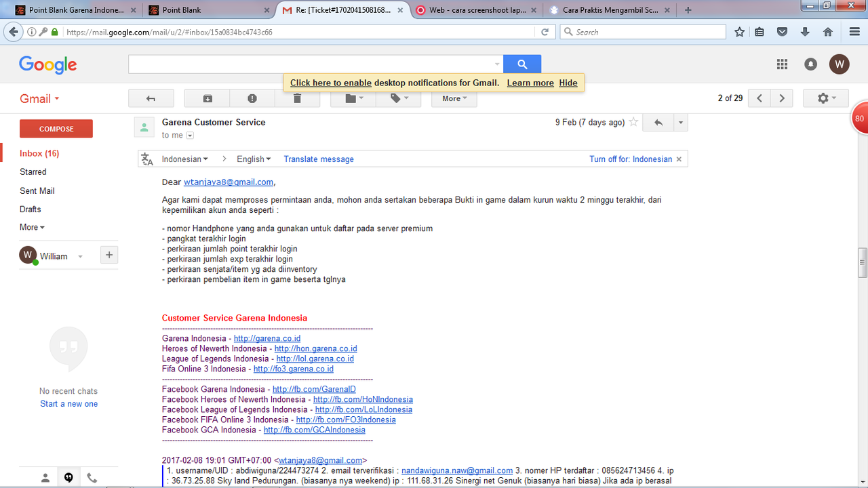
Task: Open the Firefox hamburger menu
Action: tap(854, 32)
